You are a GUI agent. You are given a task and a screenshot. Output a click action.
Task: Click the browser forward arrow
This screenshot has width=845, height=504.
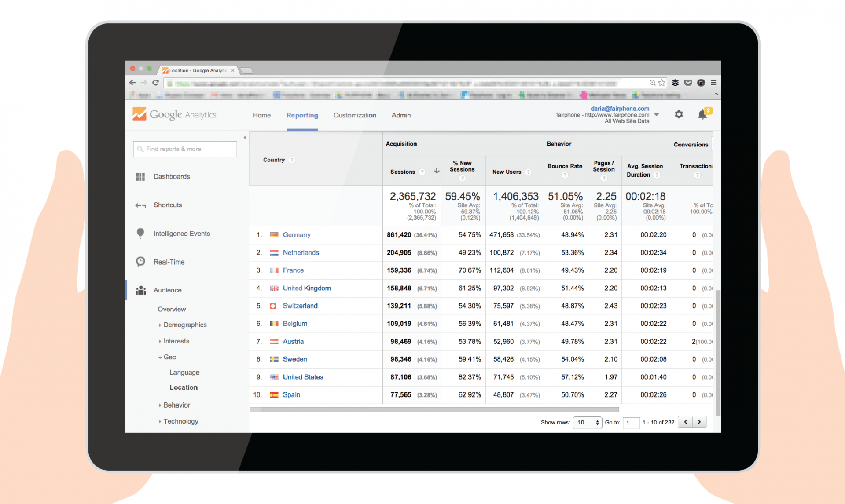(144, 83)
